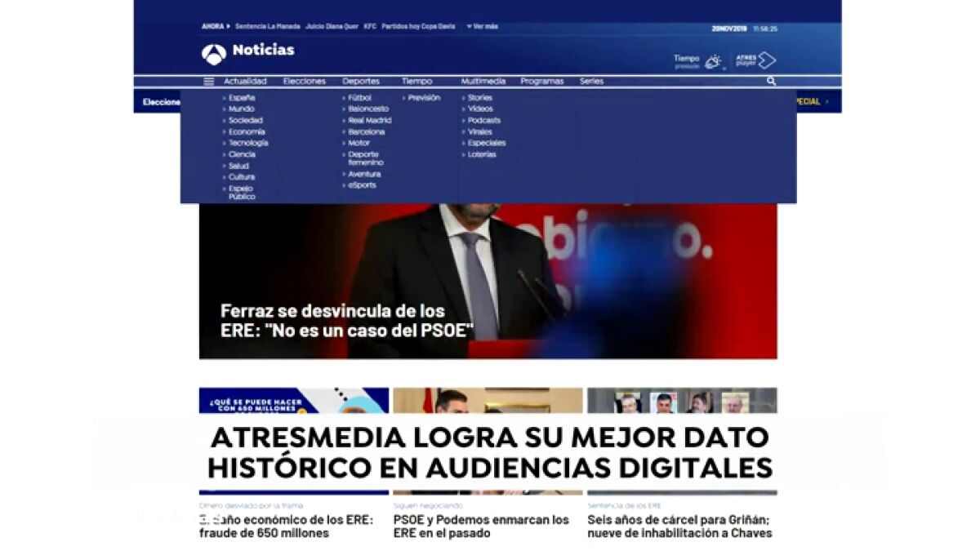The image size is (980, 551).
Task: Open 'Partidos hoy Copa Davis' trending link
Action: click(418, 27)
